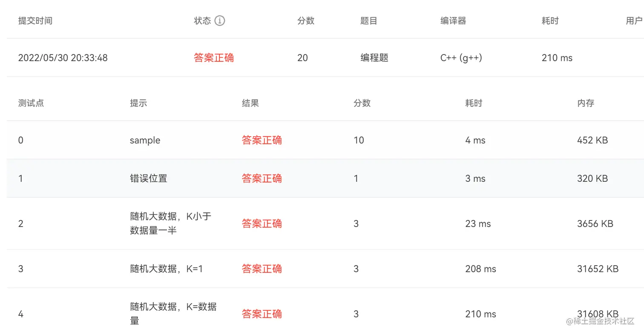
Task: Click the C++ (g++) compiler cell
Action: 461,58
